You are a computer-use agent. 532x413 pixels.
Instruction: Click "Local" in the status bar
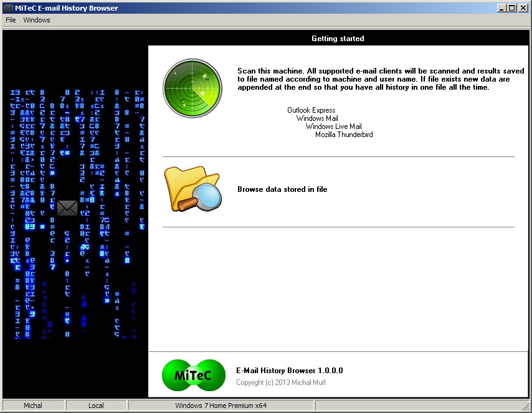[x=96, y=406]
